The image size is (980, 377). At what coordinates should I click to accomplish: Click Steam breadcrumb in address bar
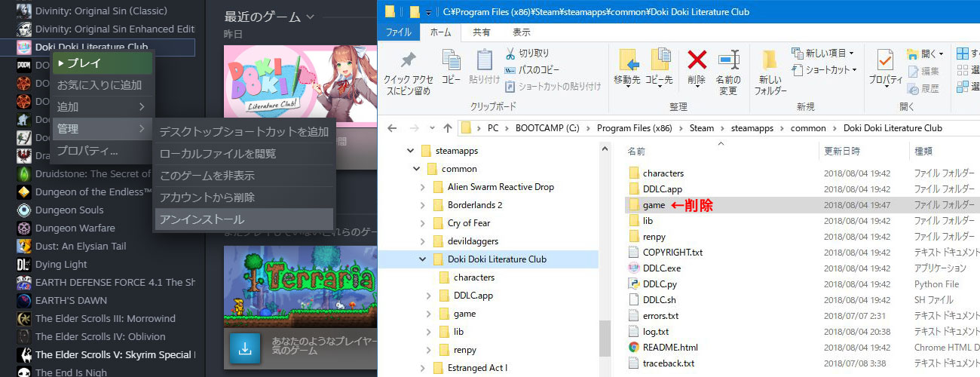pos(702,128)
